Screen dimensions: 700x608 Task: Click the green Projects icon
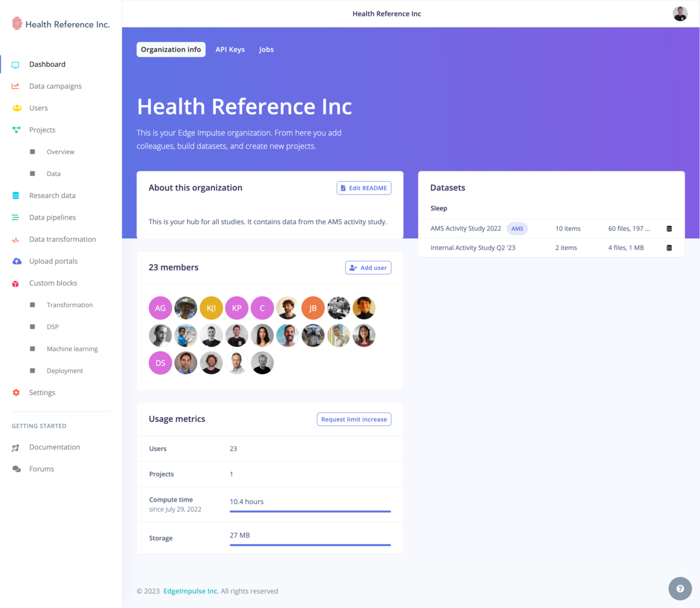tap(16, 130)
